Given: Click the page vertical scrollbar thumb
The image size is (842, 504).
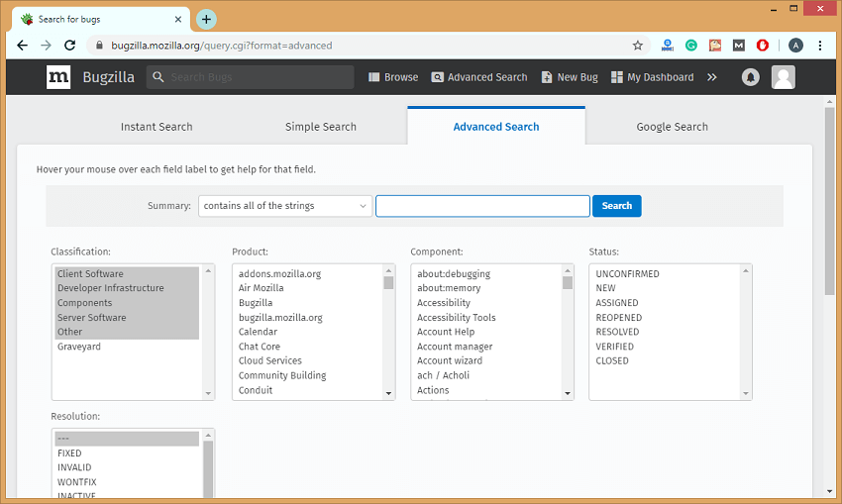Looking at the screenshot, I should click(830, 201).
